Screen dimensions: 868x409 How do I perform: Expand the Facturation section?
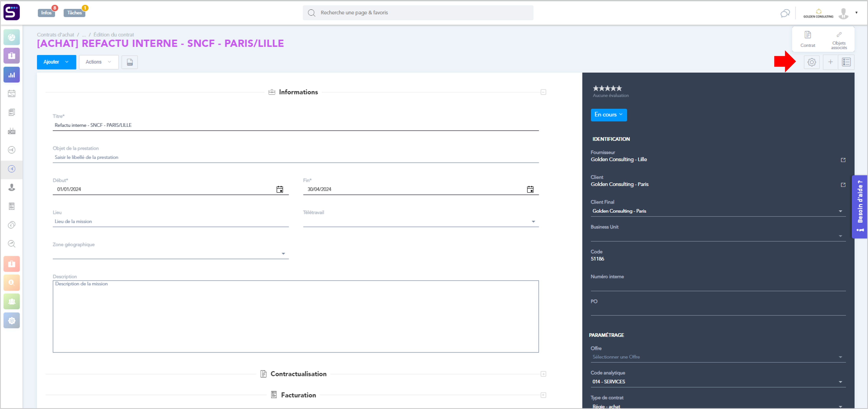pos(543,395)
